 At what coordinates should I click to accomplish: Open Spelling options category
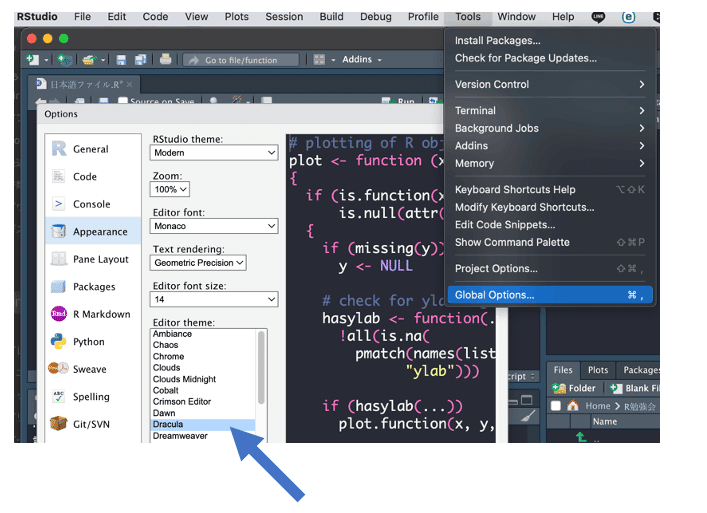93,397
